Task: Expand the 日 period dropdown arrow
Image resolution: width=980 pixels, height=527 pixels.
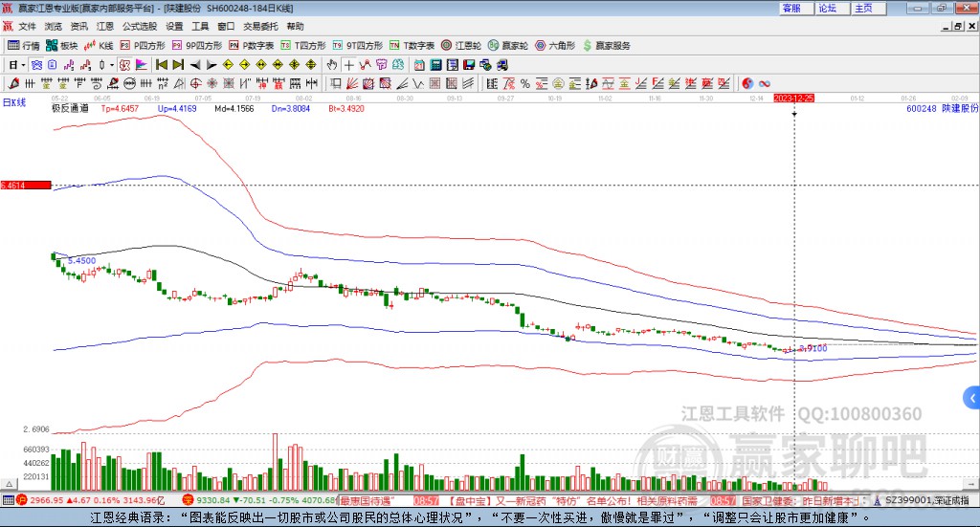Action: [21, 65]
